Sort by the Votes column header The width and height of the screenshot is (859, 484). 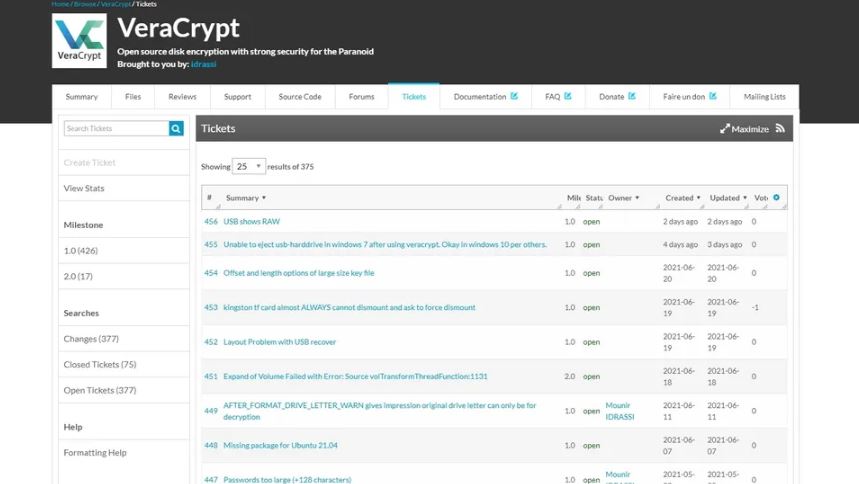(761, 198)
